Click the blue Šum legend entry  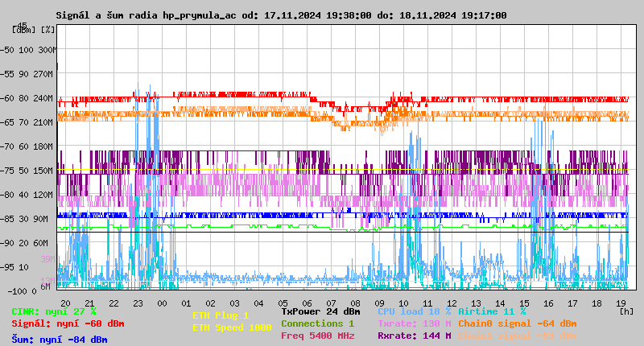click(x=59, y=340)
